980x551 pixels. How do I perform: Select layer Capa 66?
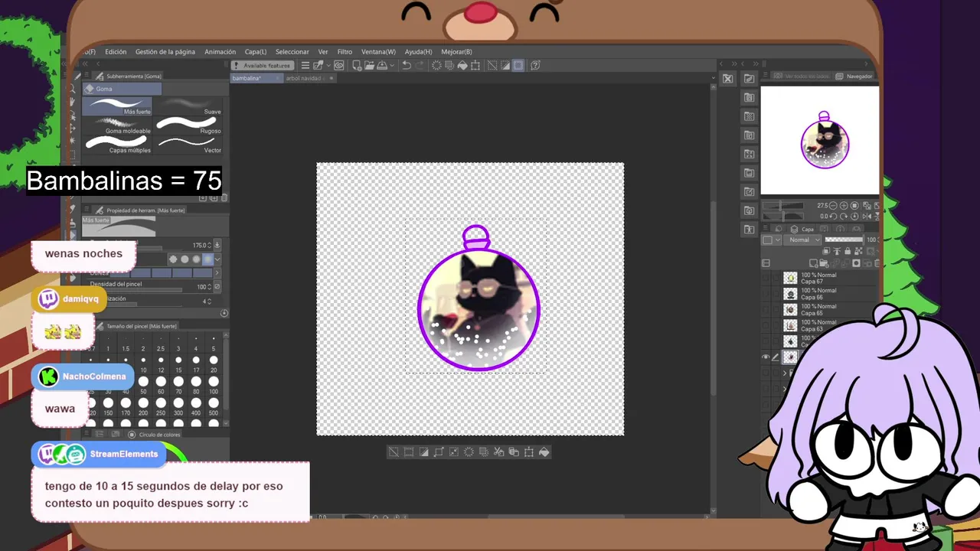pos(830,294)
